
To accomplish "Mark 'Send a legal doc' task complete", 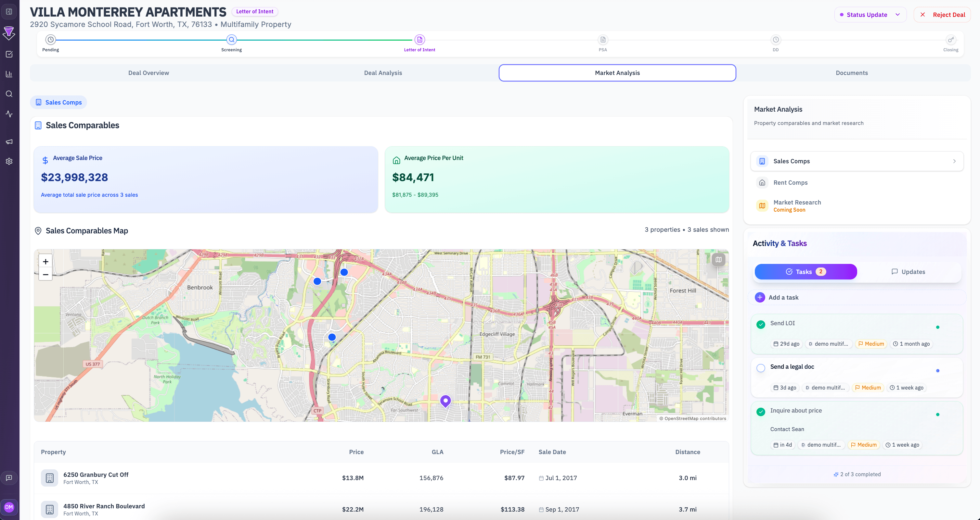I will (x=761, y=368).
